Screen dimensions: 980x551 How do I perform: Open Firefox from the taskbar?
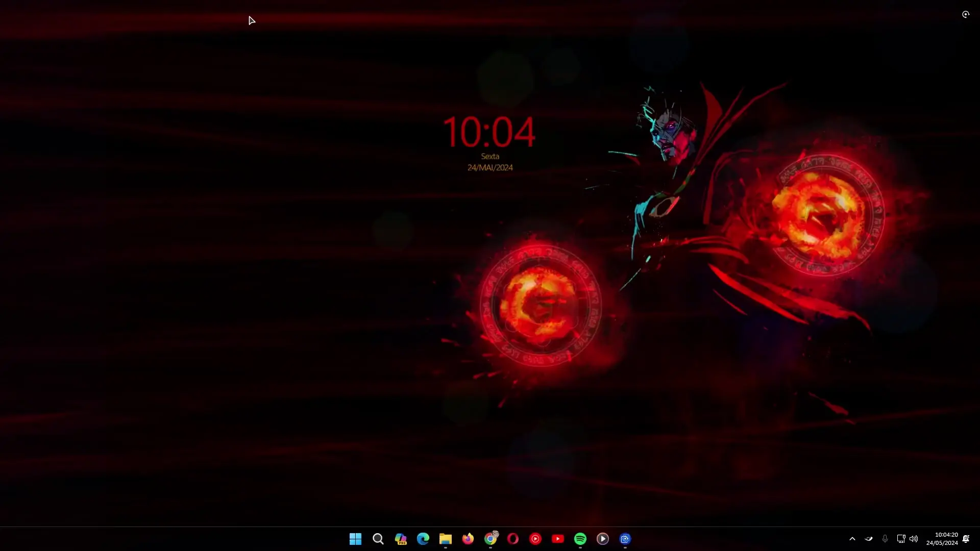(x=468, y=538)
